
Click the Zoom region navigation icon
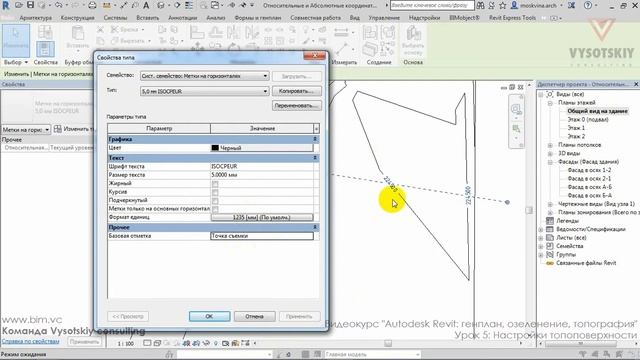pos(516,129)
